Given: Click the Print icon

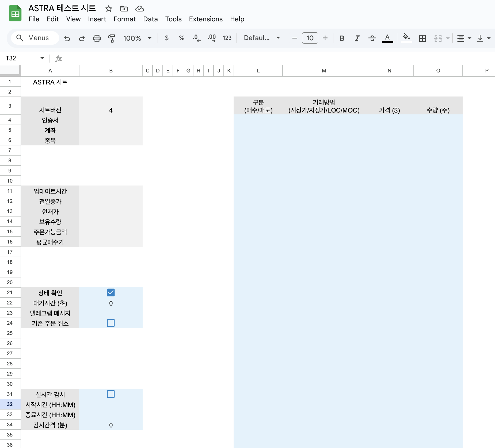Looking at the screenshot, I should coord(97,38).
